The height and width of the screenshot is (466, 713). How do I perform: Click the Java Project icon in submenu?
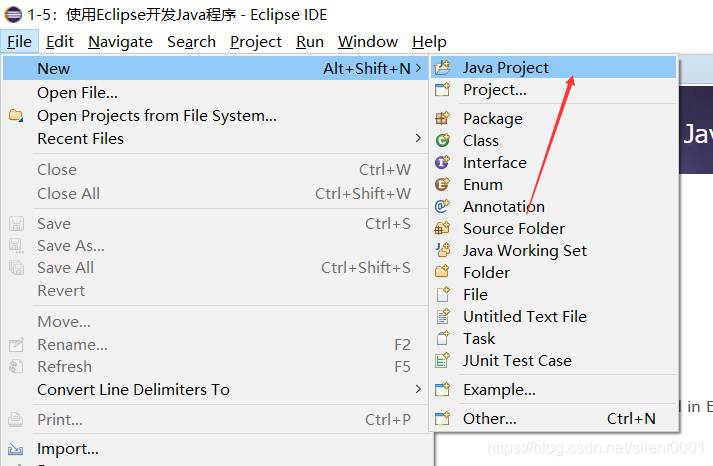coord(442,68)
